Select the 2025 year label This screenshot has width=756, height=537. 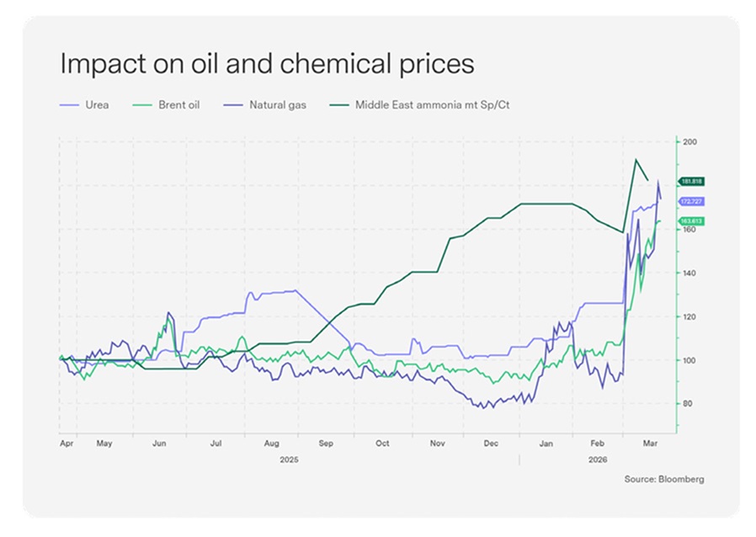tap(289, 460)
